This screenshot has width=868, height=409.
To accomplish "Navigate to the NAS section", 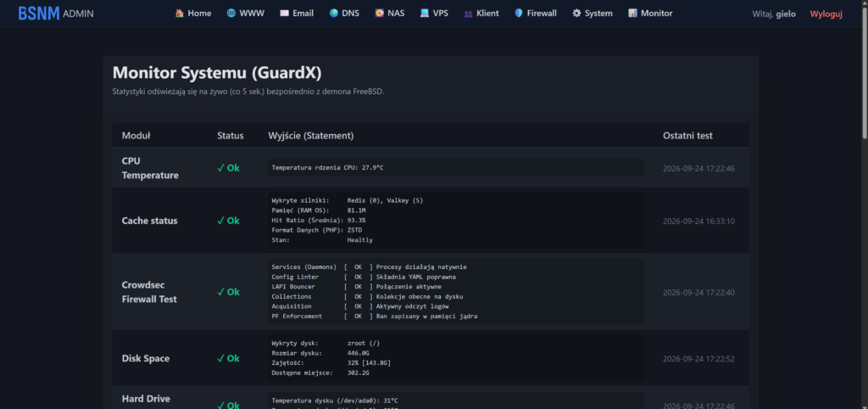I will tap(390, 14).
